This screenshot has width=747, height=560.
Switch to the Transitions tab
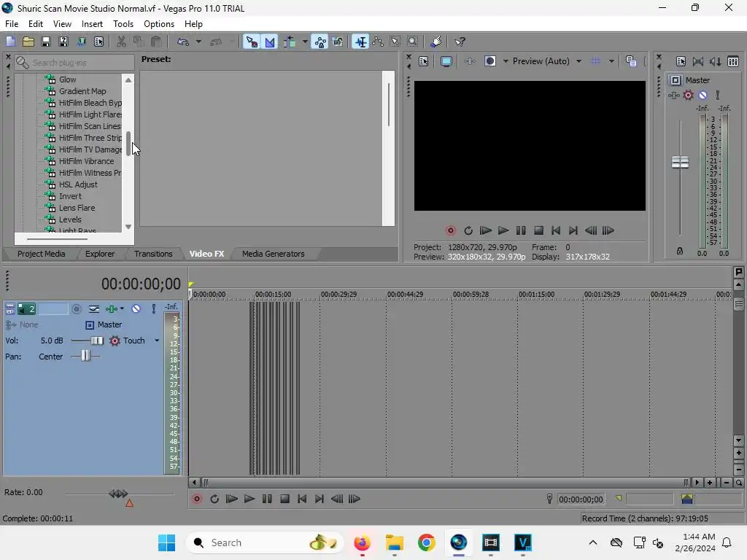(x=153, y=254)
